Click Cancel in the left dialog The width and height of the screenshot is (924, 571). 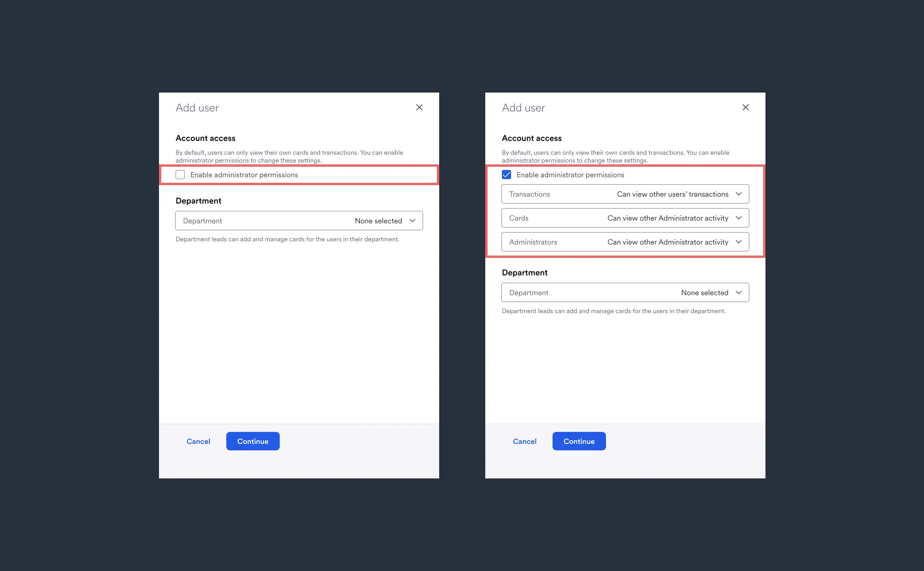[x=198, y=441]
